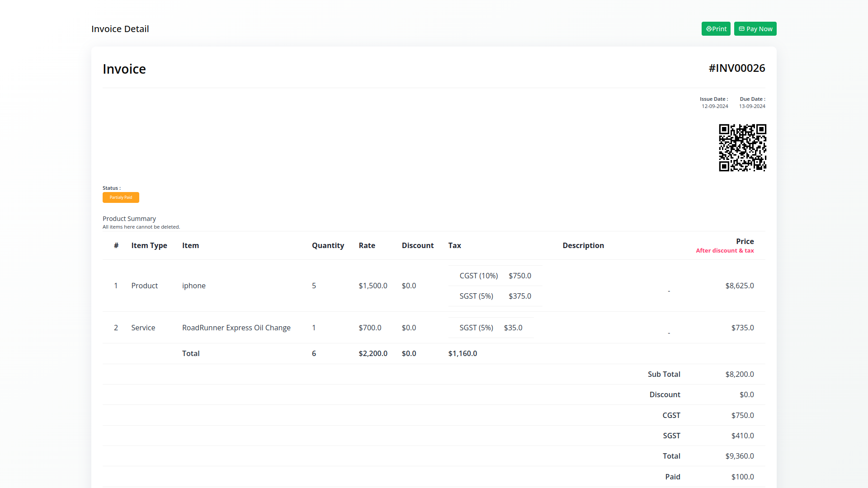Click the RoadRunner Express Oil Change item
The image size is (868, 488).
coord(236,328)
